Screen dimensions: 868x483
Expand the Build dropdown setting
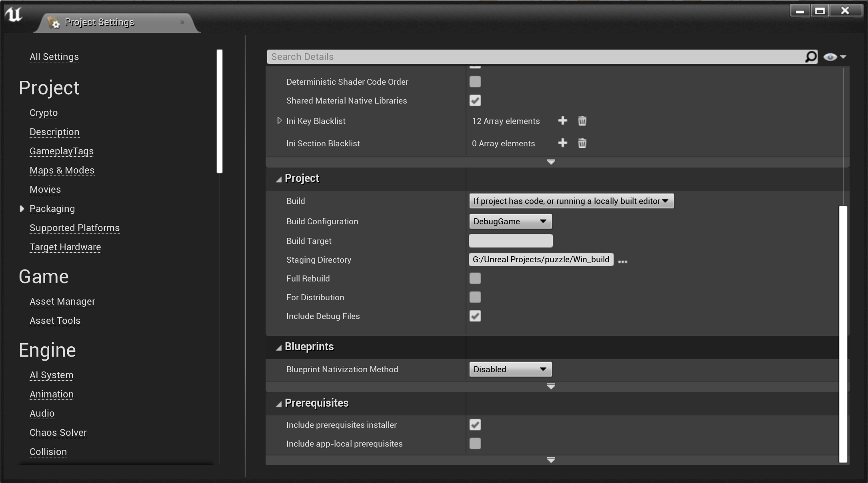(666, 200)
